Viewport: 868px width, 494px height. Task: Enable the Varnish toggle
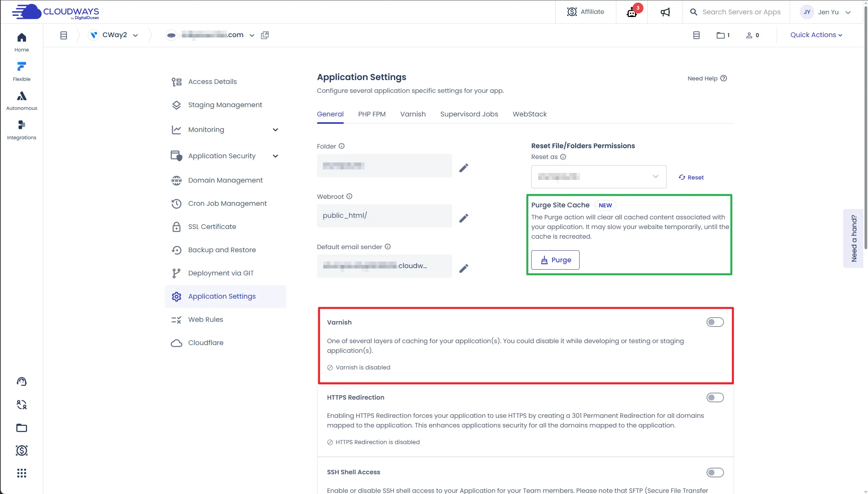pyautogui.click(x=715, y=322)
